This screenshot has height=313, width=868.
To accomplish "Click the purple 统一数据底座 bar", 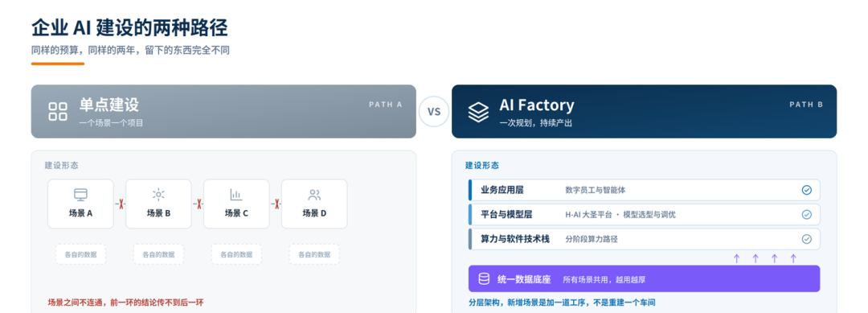I will (x=645, y=278).
